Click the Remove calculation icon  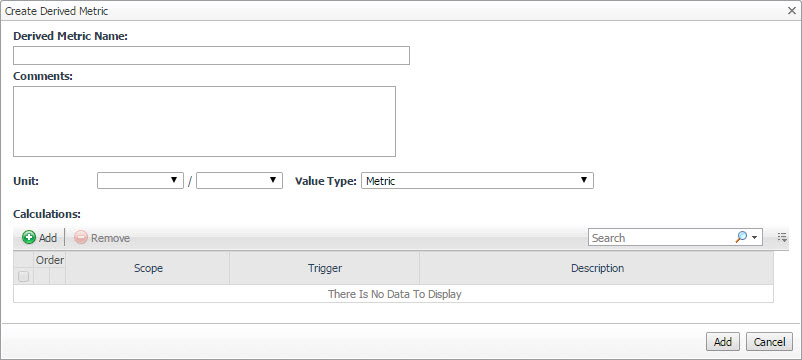tap(81, 238)
